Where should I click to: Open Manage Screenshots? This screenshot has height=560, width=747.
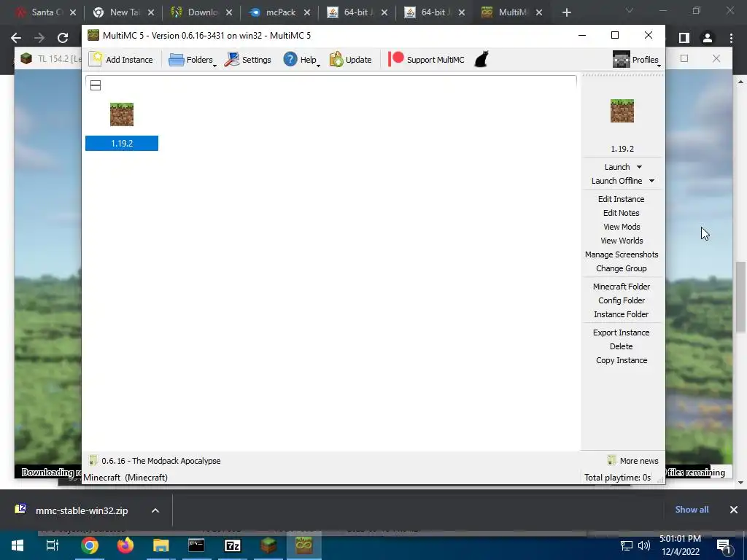point(622,254)
